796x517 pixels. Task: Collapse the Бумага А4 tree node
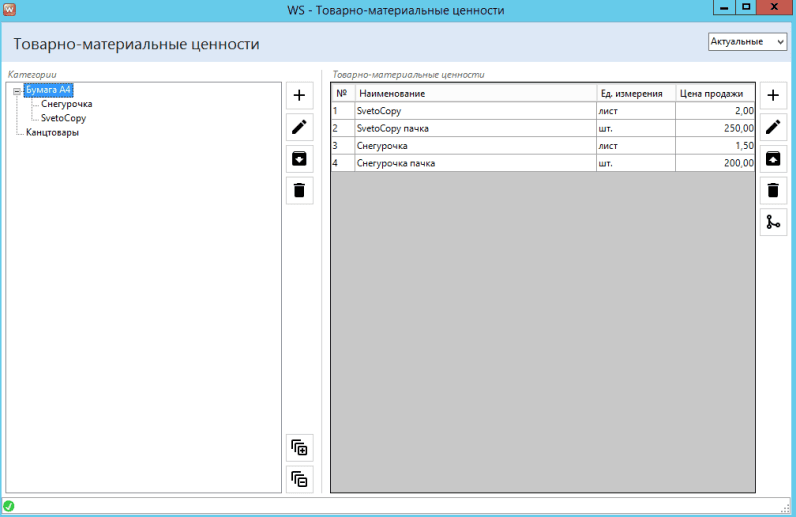17,91
